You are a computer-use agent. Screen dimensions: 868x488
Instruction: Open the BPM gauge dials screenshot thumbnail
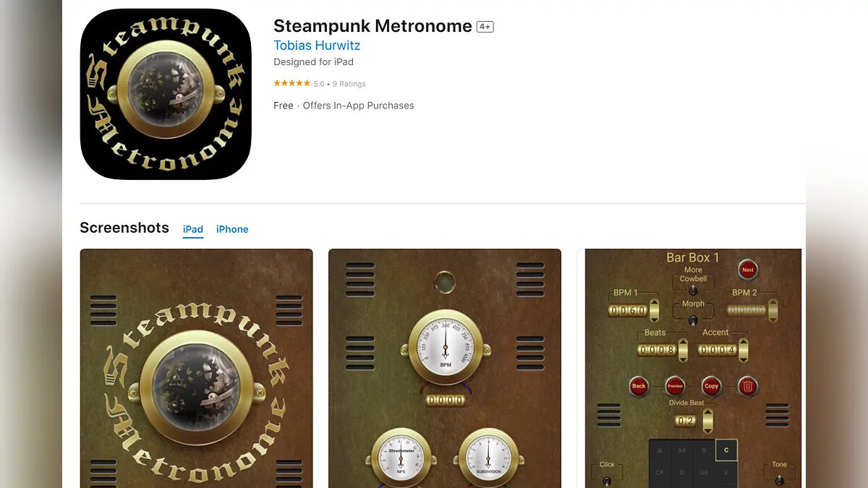(445, 368)
